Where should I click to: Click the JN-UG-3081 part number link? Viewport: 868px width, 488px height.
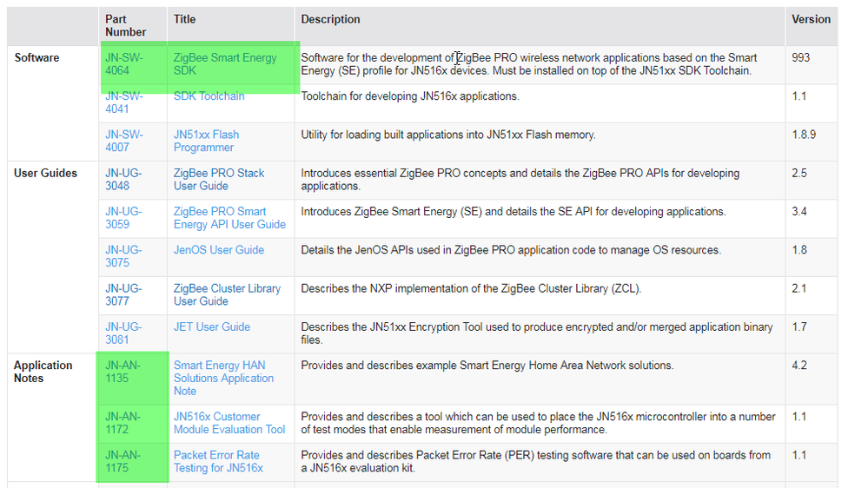point(123,333)
